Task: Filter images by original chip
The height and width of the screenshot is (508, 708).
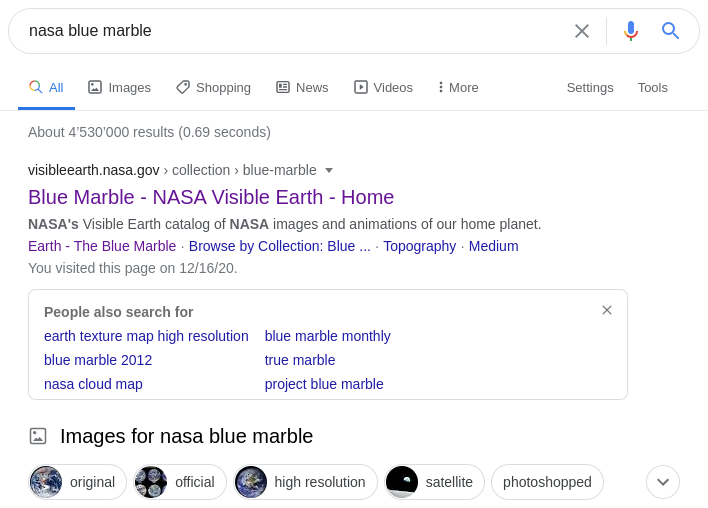Action: coord(78,482)
